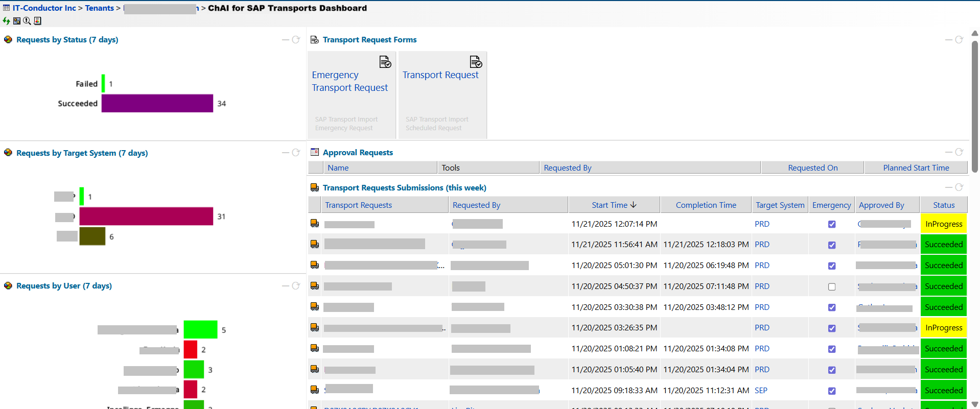980x409 pixels.
Task: Collapse the Requests by Target System panel
Action: tap(285, 153)
